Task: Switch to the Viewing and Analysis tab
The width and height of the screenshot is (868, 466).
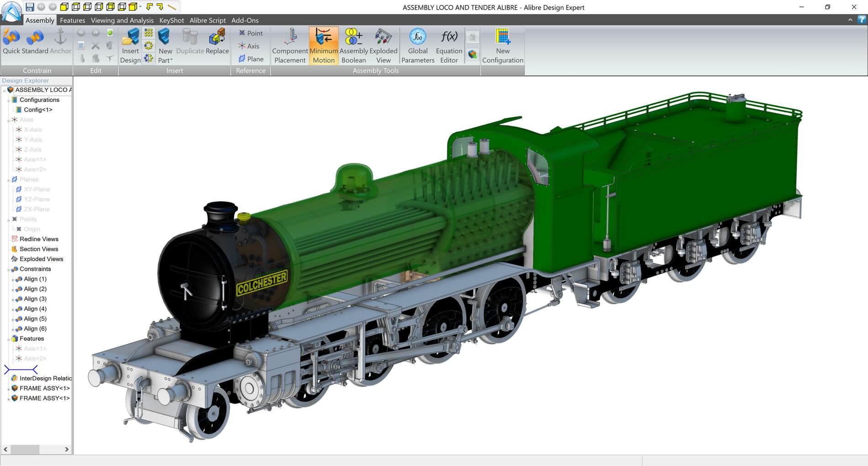Action: coord(122,20)
